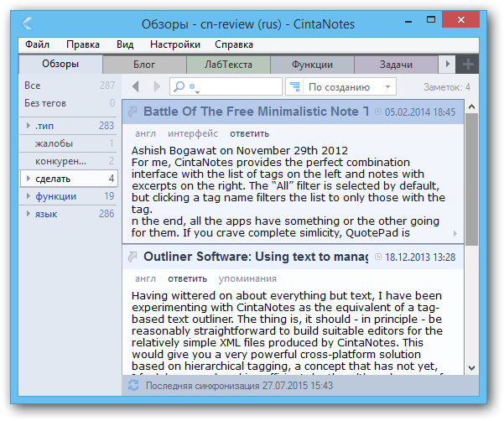Viewport: 504px width, 421px height.
Task: Select the конкурен... tag
Action: pos(69,161)
